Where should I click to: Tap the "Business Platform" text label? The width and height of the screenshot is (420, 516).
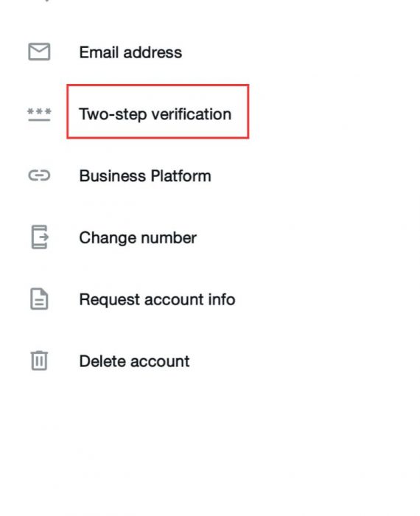(145, 175)
